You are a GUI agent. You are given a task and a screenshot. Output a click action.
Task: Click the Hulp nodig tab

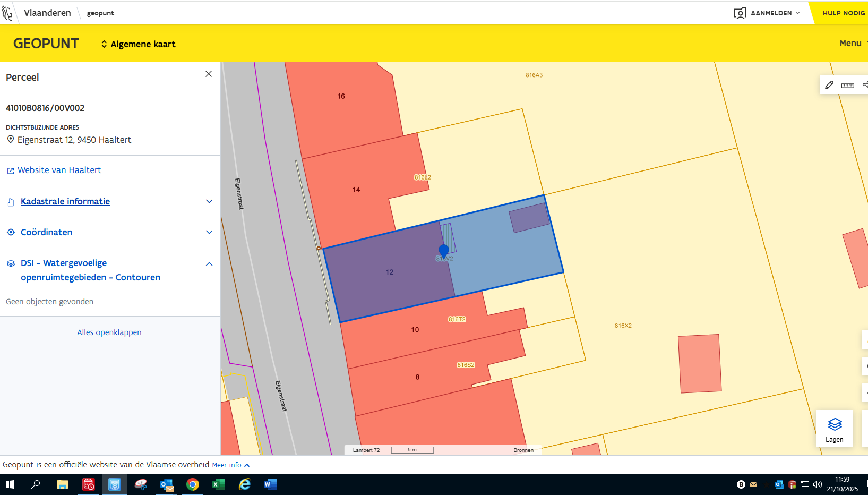[843, 13]
